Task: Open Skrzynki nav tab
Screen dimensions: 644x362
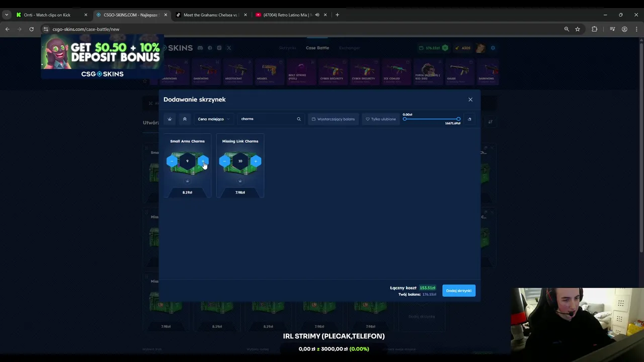Action: 287,48
